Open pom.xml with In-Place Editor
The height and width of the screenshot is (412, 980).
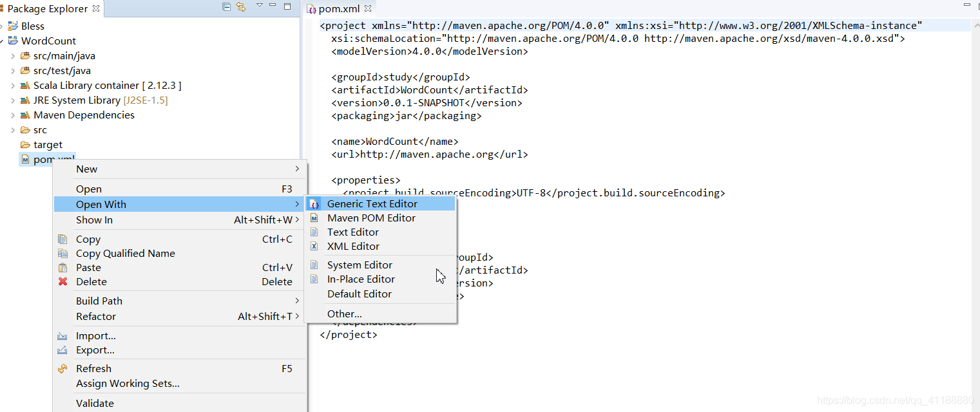[380, 279]
